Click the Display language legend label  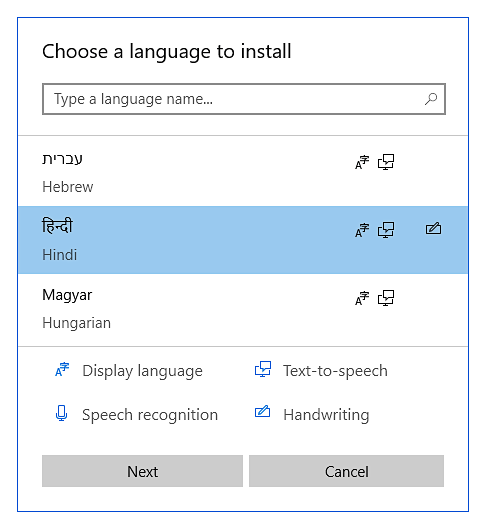(x=142, y=371)
